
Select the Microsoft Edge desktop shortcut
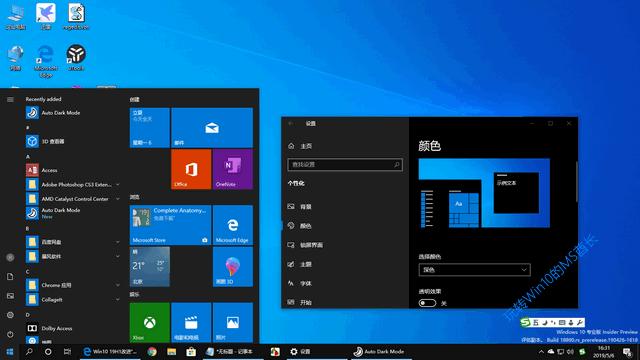[x=45, y=60]
